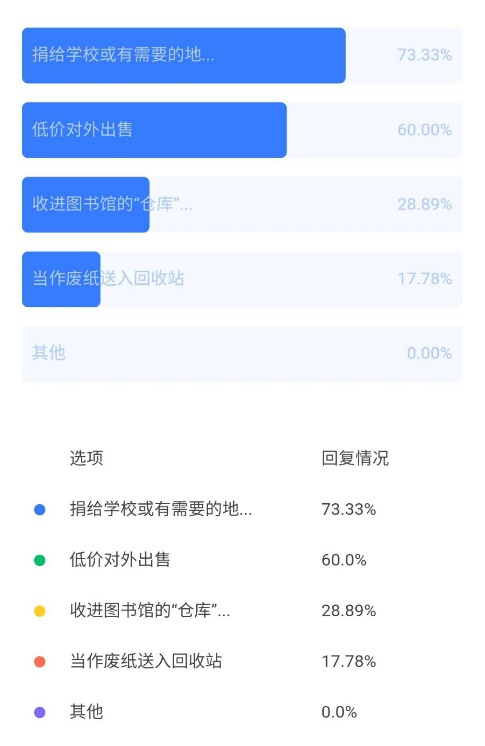
Task: Click the green legend dot for 低价对外出售
Action: pyautogui.click(x=40, y=560)
